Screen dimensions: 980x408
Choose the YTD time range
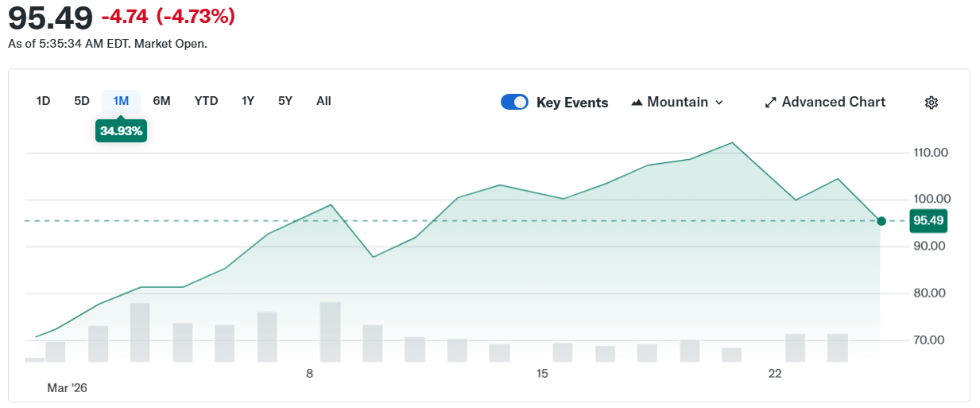click(x=206, y=101)
